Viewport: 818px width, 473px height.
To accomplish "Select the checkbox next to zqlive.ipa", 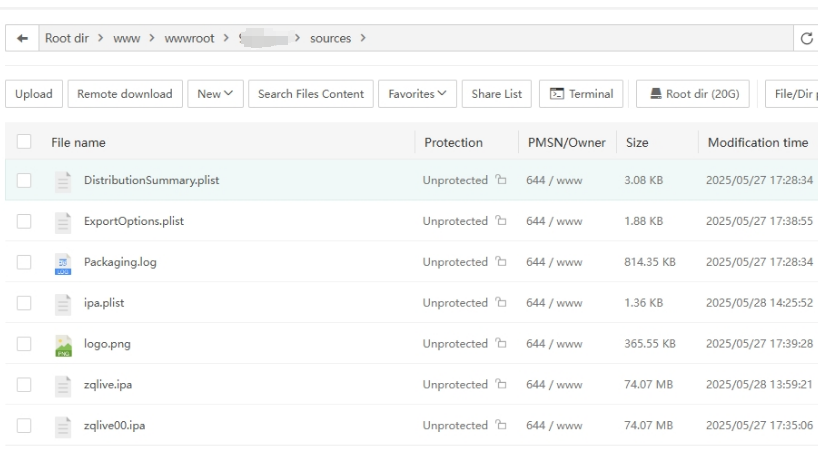I will point(24,385).
